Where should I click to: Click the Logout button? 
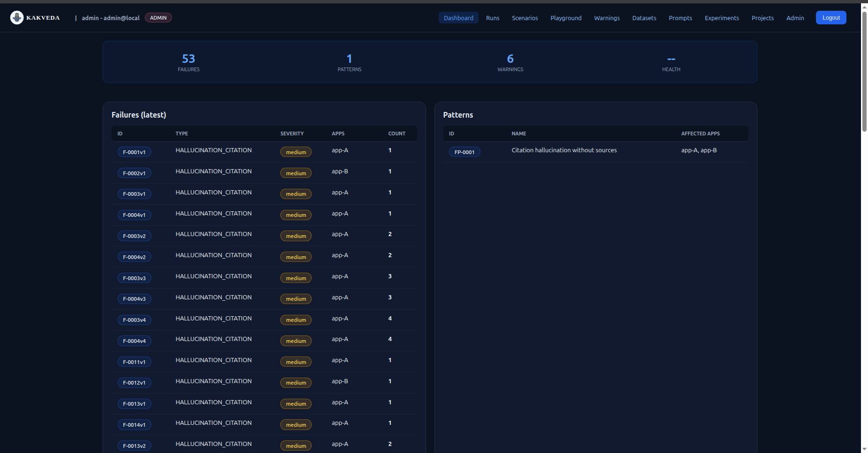(831, 18)
